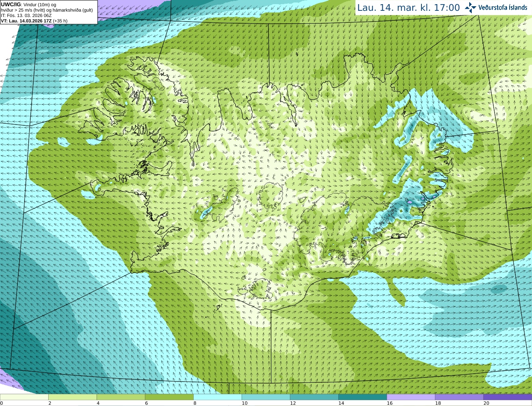
Task: Select the date title 'Lau. 14. mar. kl. 17:00'
Action: coord(409,7)
